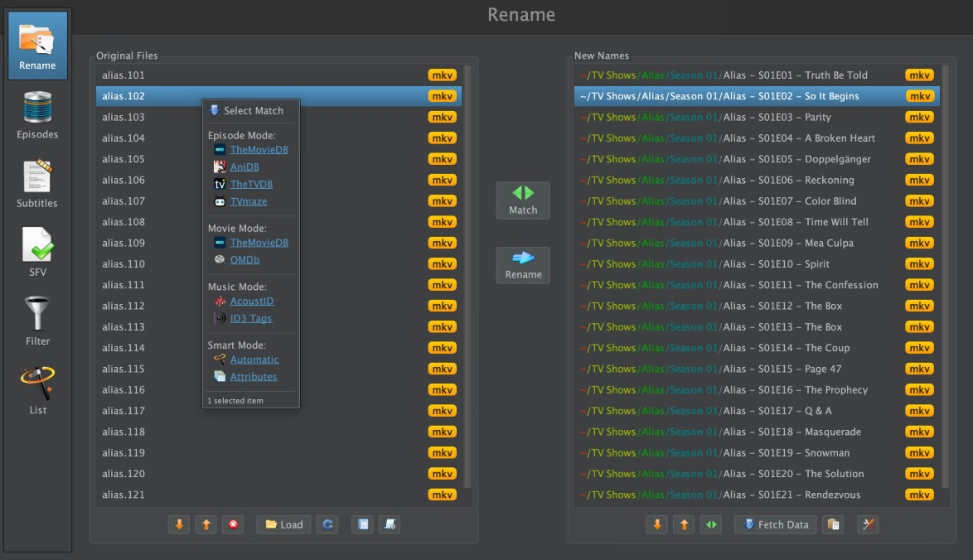The width and height of the screenshot is (973, 560).
Task: Select the Filter panel icon
Action: coord(37,321)
